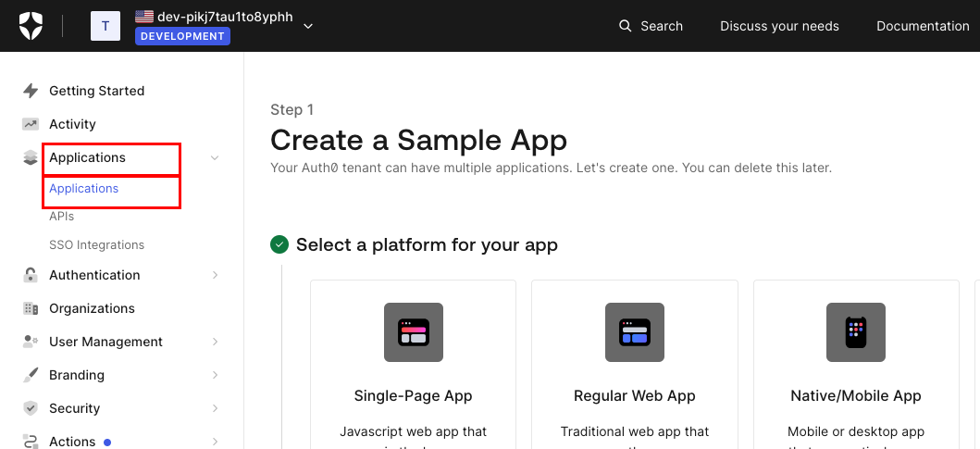
Task: Click the tenant avatar letter T
Action: [105, 26]
